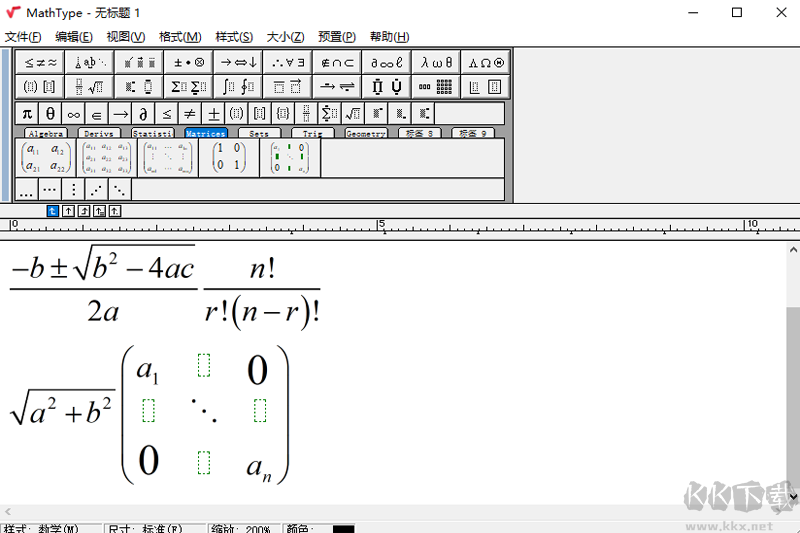Open the uppercase Greek palette (ΛΩΘ)

pyautogui.click(x=486, y=62)
